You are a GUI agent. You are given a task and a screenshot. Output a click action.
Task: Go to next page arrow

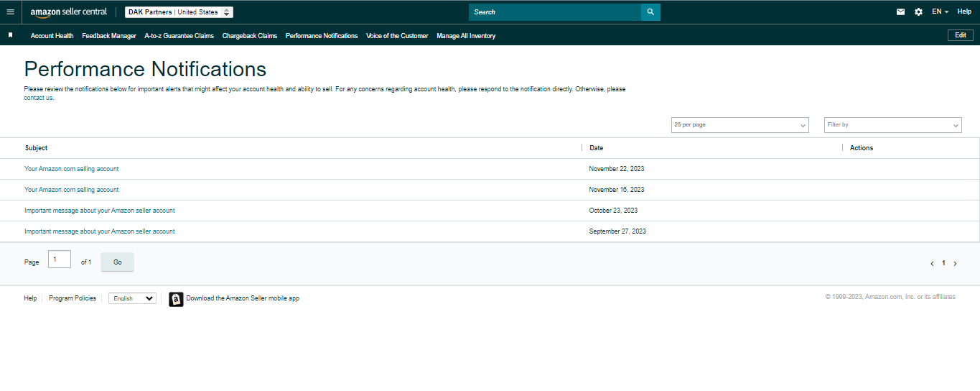point(955,264)
